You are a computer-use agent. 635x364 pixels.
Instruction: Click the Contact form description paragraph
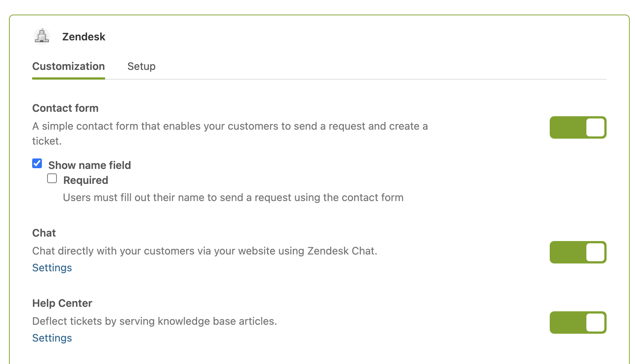(x=230, y=126)
